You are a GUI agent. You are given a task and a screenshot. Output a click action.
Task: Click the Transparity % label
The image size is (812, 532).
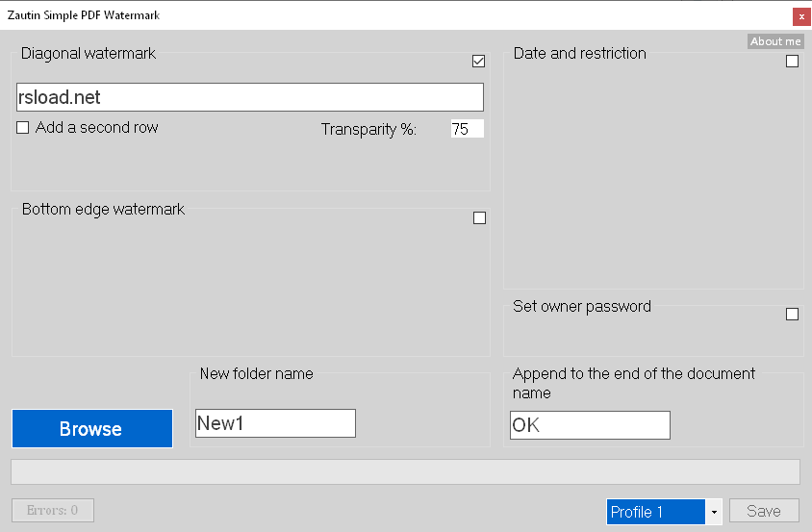(368, 130)
